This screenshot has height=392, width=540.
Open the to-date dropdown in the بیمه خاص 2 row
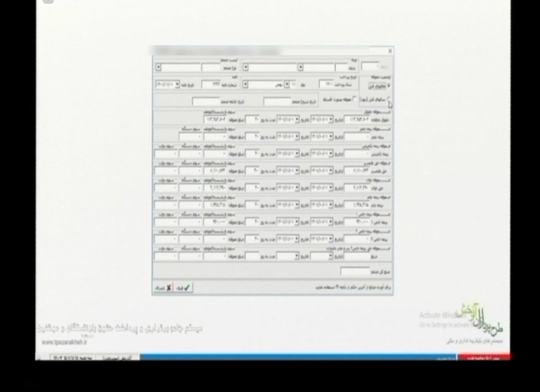297,239
